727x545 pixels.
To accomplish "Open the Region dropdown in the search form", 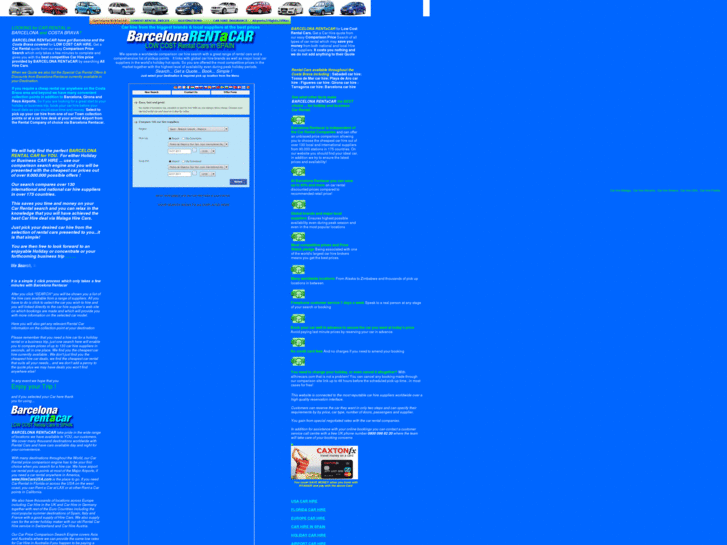I will [198, 129].
